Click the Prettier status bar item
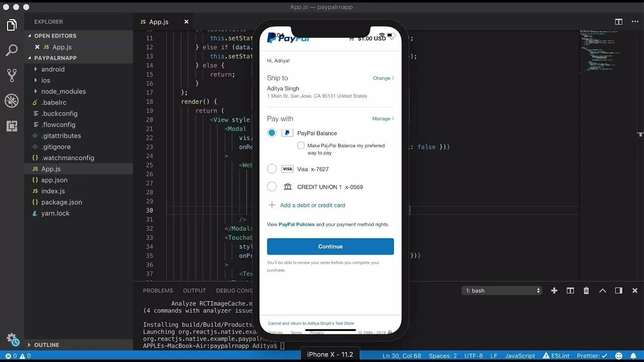This screenshot has width=644, height=362. point(592,355)
